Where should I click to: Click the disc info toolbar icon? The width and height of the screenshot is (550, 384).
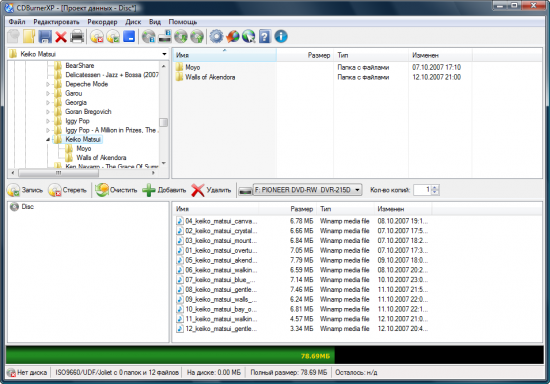149,36
